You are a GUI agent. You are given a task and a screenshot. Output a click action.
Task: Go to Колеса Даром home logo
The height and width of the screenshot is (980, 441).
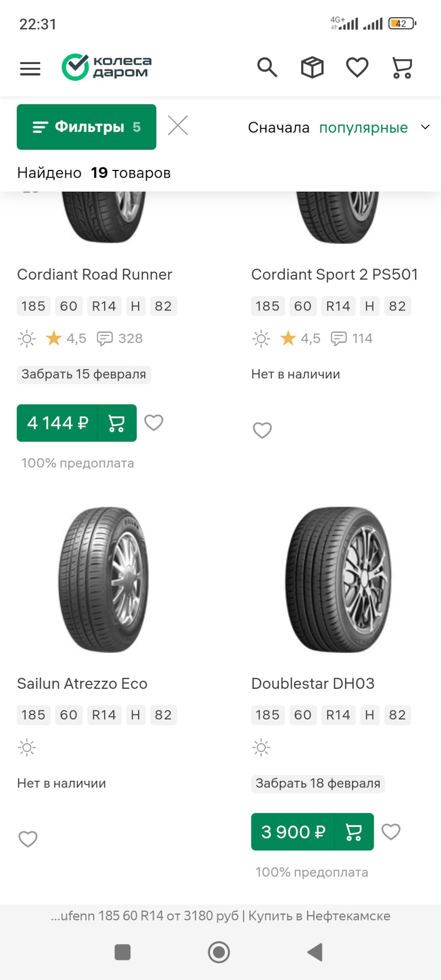(x=107, y=67)
